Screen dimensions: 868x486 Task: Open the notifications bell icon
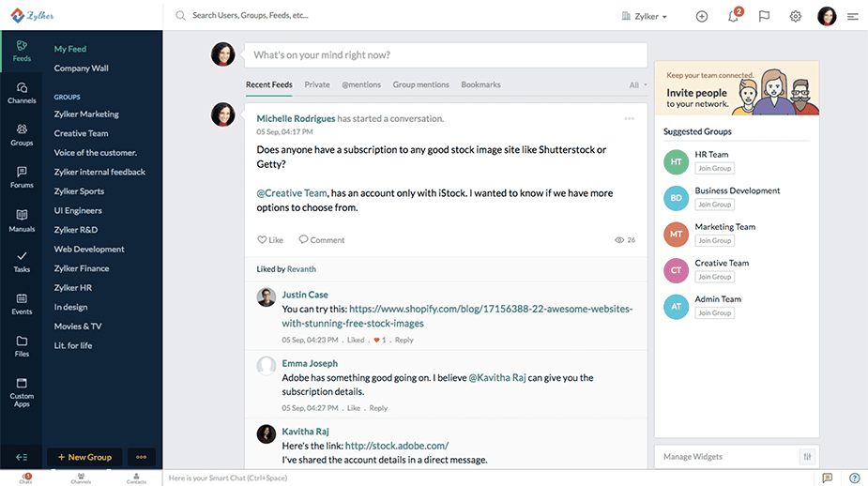tap(733, 16)
